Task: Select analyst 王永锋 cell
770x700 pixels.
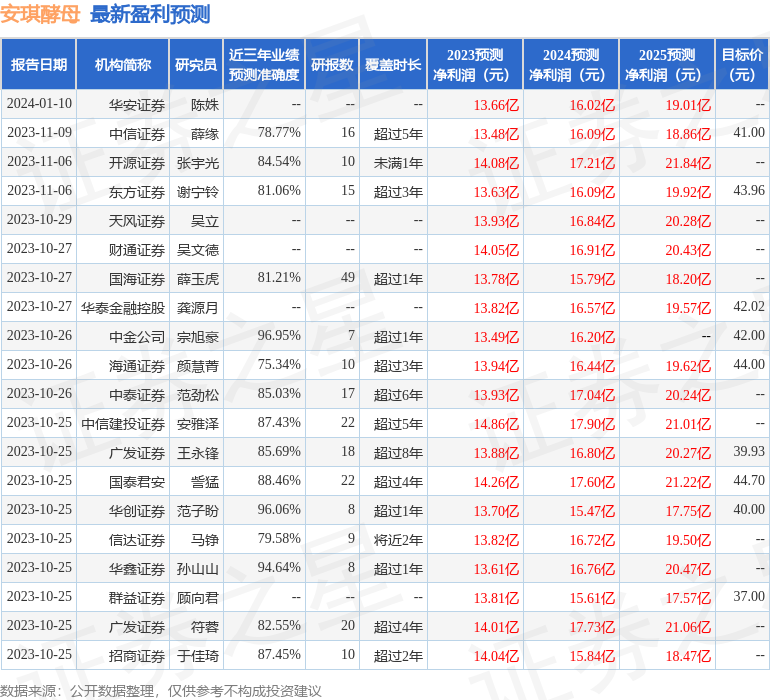Action: click(198, 453)
